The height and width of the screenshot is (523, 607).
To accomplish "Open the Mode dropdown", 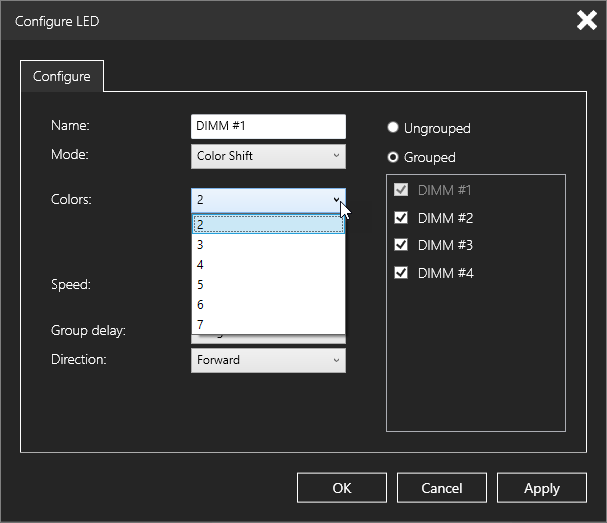I will coord(267,155).
